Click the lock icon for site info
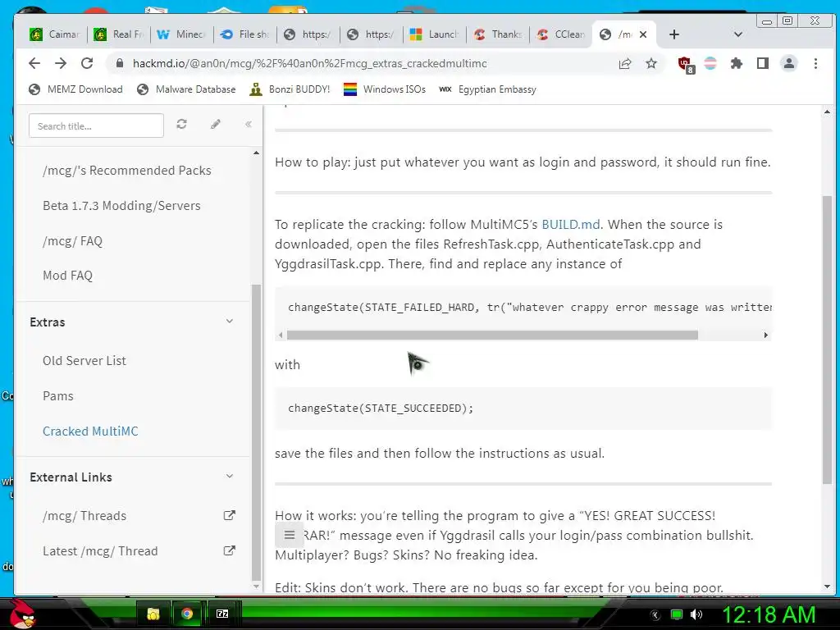Image resolution: width=840 pixels, height=630 pixels. pos(120,63)
